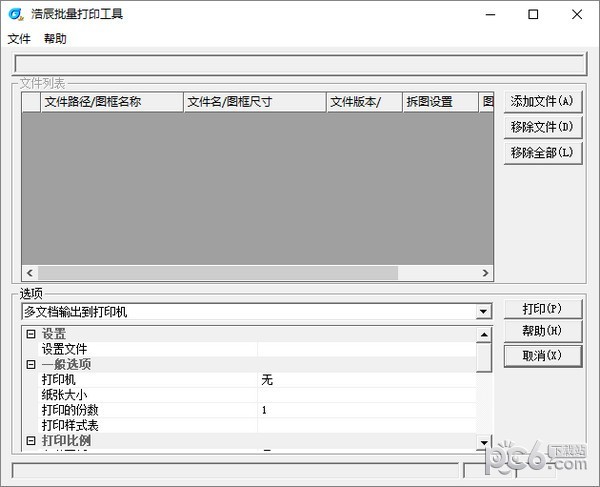Click the file list right scroll arrow
600x487 pixels.
[486, 273]
